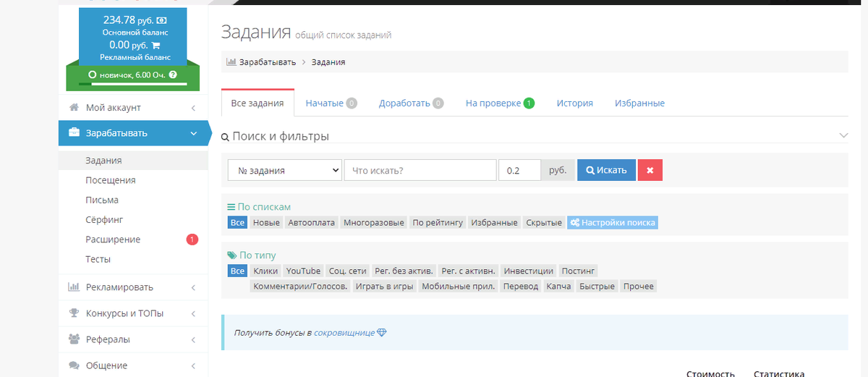Open Письма in the sidebar
Image resolution: width=868 pixels, height=377 pixels.
click(x=102, y=200)
